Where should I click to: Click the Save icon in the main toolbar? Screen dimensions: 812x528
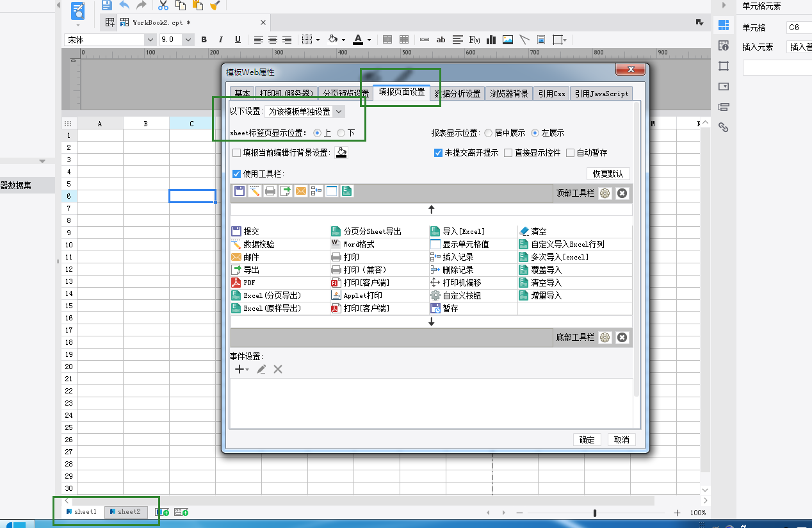(106, 5)
